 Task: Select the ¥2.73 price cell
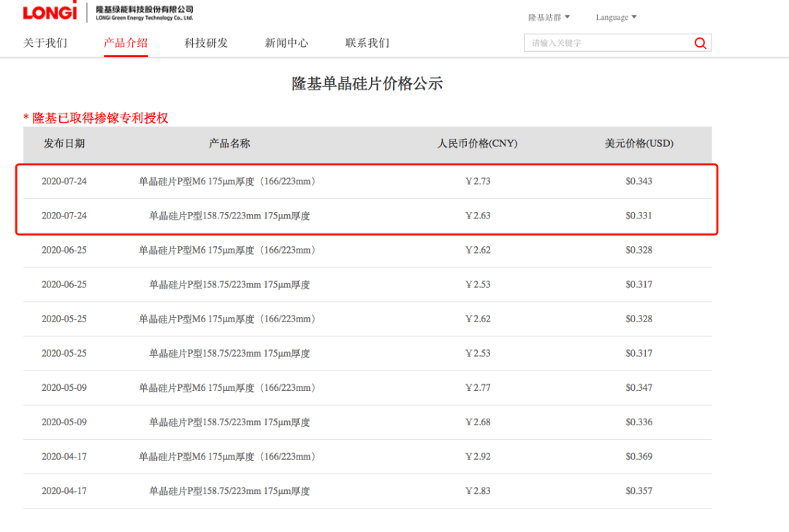[478, 181]
